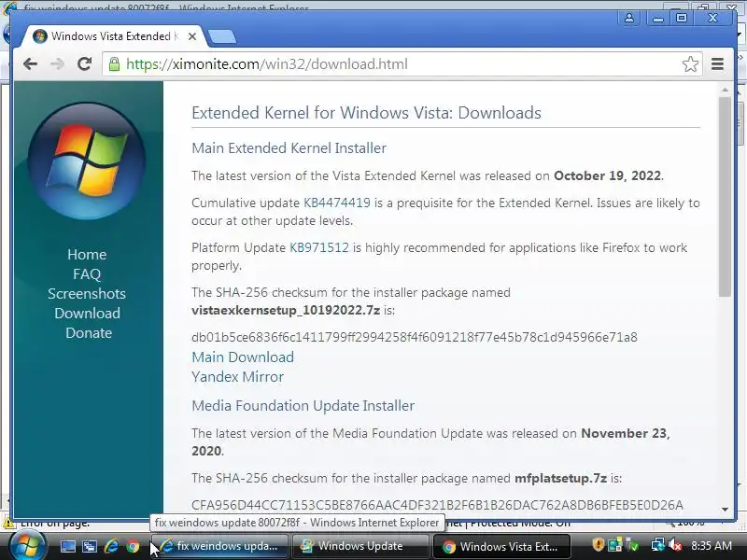Bookmark this page with the star icon
Screen dimensions: 747x560
[690, 63]
